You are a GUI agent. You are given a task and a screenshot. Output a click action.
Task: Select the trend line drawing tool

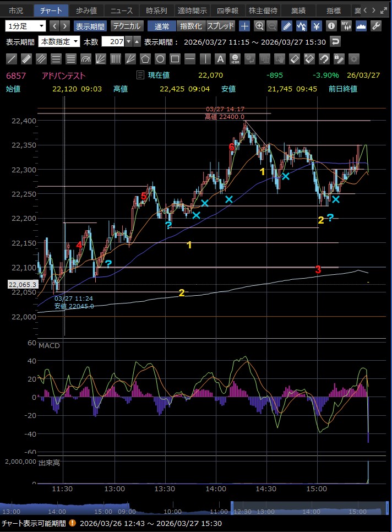pos(12,59)
